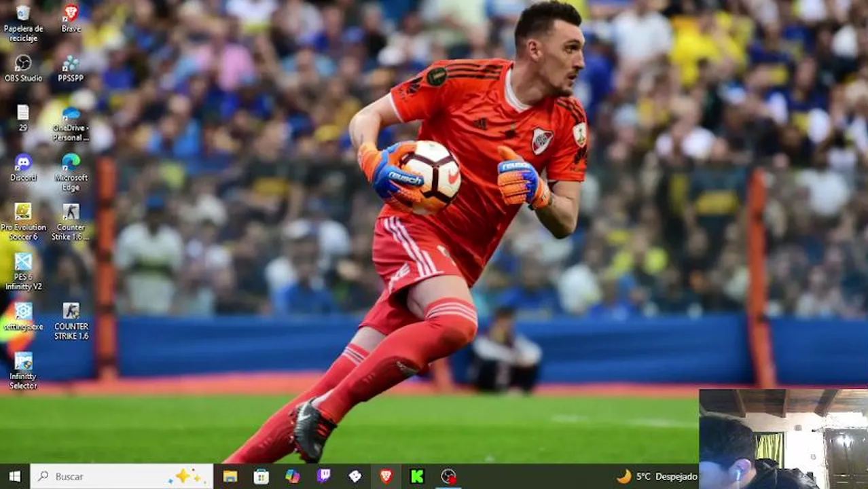Open the 5°C Despejado weather widget
The height and width of the screenshot is (489, 868).
(656, 476)
